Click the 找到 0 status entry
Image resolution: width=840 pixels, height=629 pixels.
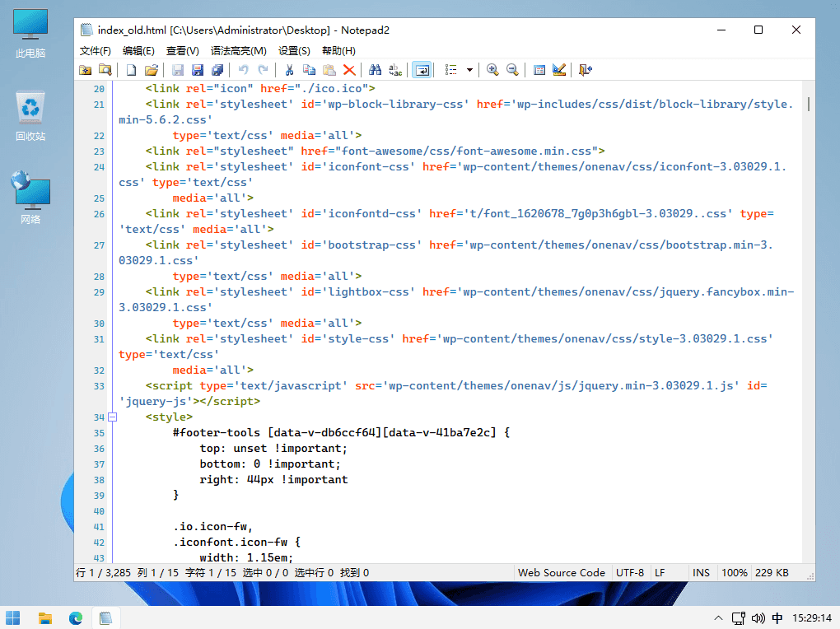point(355,573)
